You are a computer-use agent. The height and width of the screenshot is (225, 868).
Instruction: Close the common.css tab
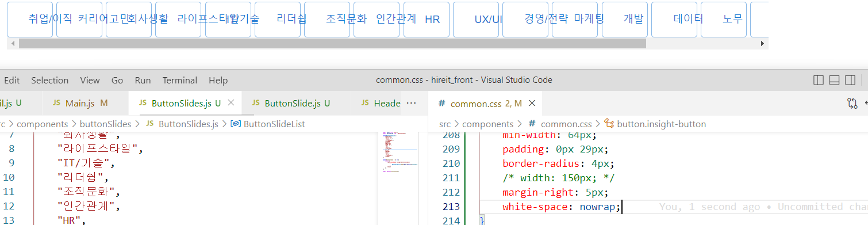532,104
